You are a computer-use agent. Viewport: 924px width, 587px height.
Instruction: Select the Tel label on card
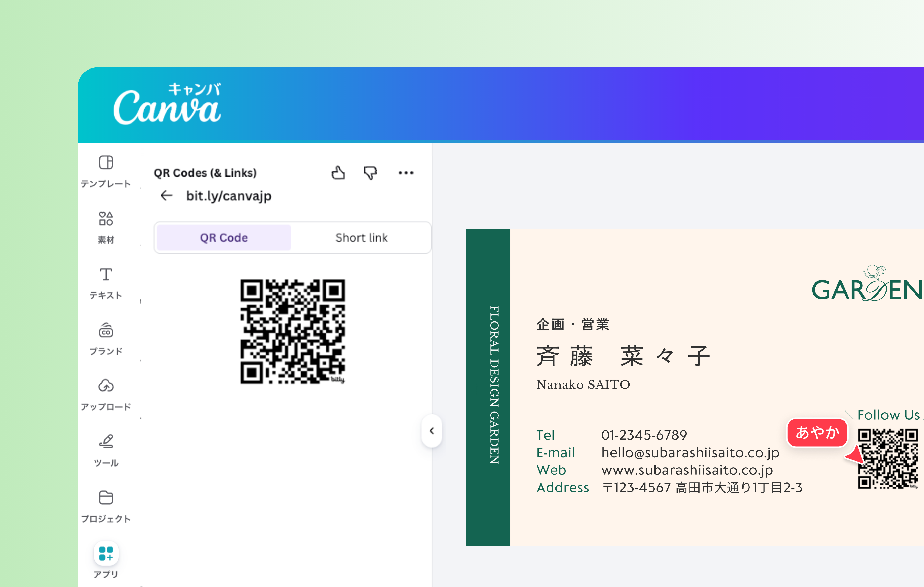545,435
